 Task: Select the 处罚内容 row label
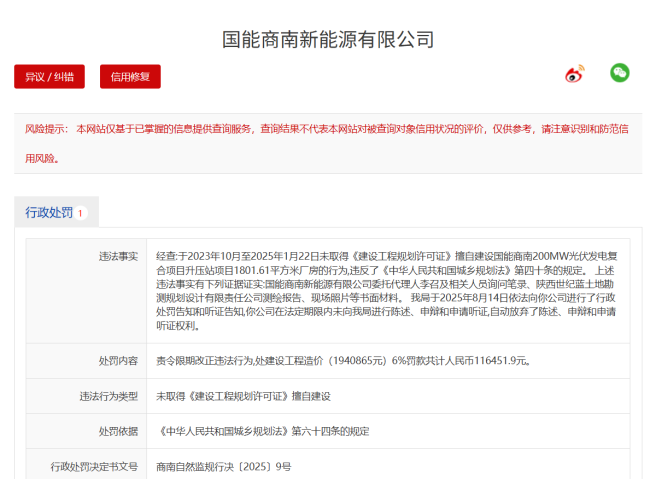[118, 361]
